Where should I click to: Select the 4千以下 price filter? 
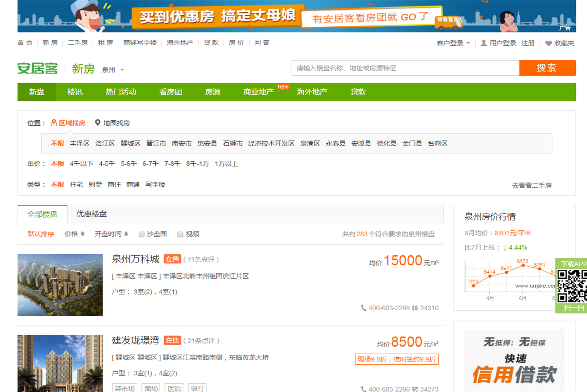point(81,164)
